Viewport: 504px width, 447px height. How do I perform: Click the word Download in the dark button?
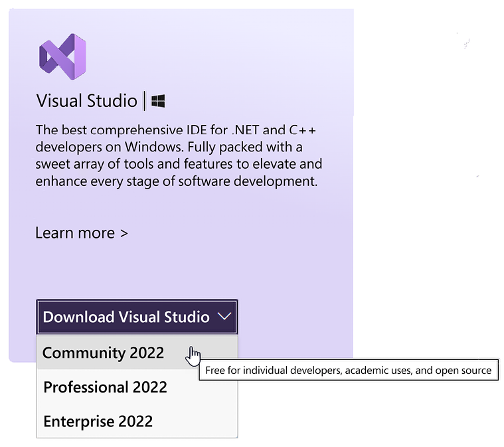[x=79, y=317]
